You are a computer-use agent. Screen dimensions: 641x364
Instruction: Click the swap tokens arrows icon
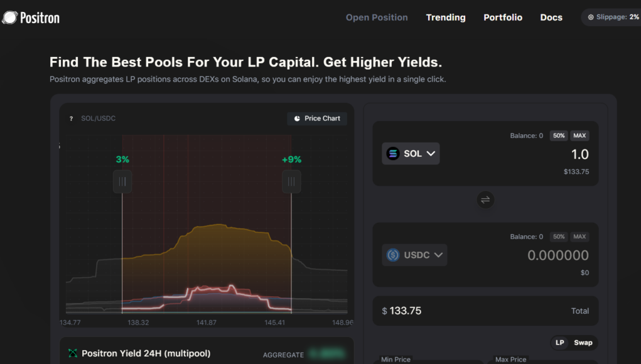(485, 200)
